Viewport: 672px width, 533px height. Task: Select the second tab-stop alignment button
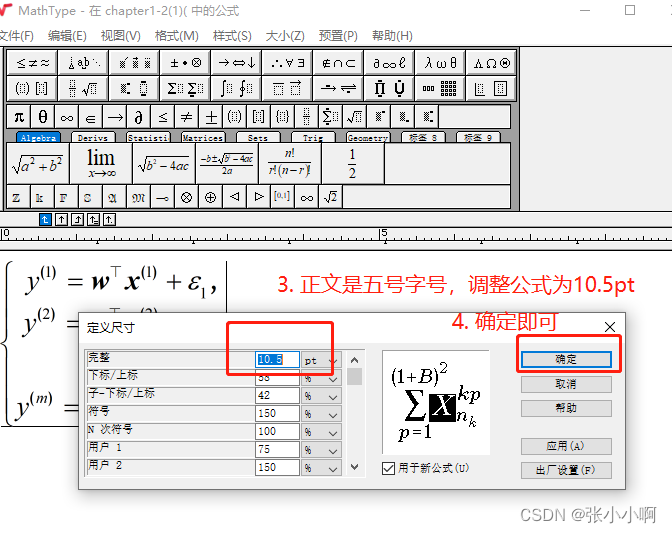point(61,220)
